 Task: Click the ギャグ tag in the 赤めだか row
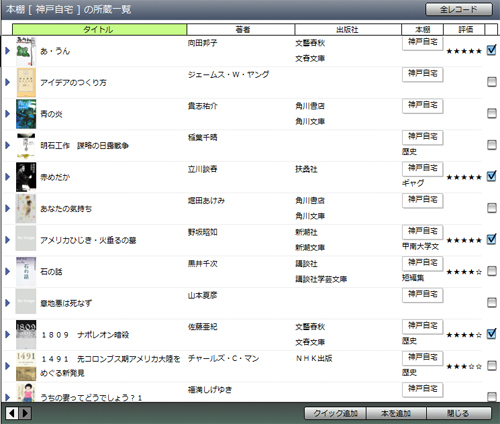(413, 183)
